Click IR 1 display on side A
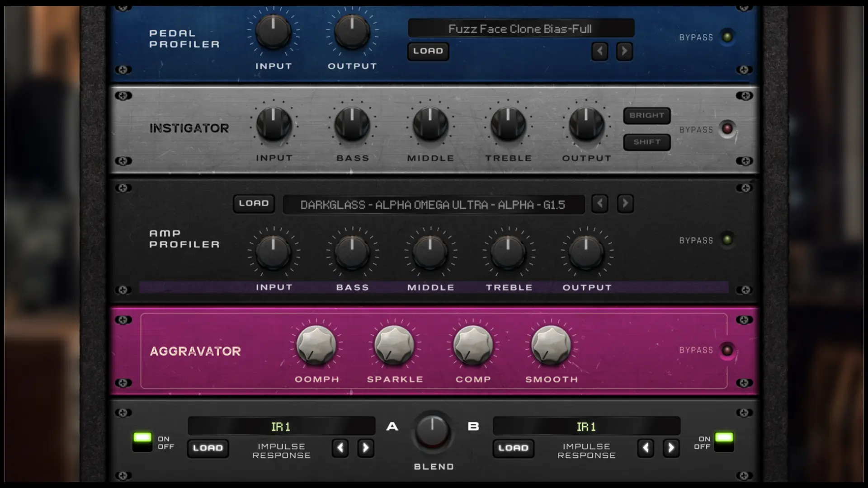The height and width of the screenshot is (488, 868). (x=281, y=427)
